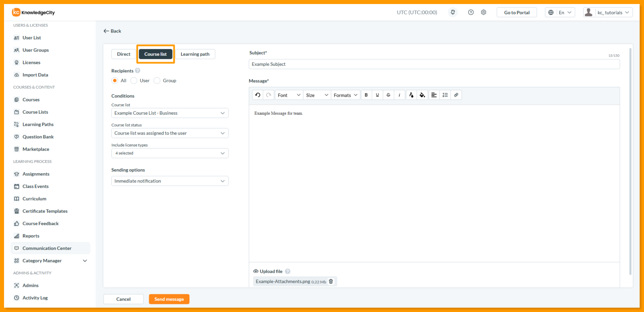
Task: Open the Formats dropdown in editor
Action: 345,95
